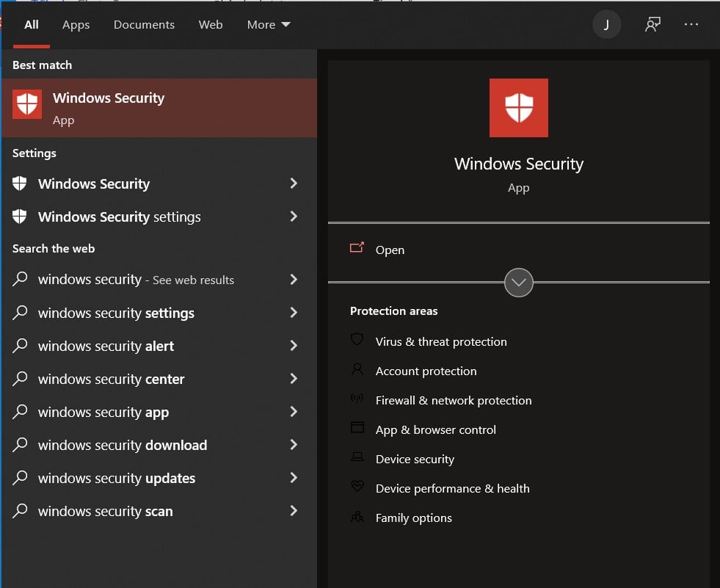This screenshot has width=720, height=588.
Task: Select 'Windows Security settings' text under Settings
Action: [x=120, y=217]
